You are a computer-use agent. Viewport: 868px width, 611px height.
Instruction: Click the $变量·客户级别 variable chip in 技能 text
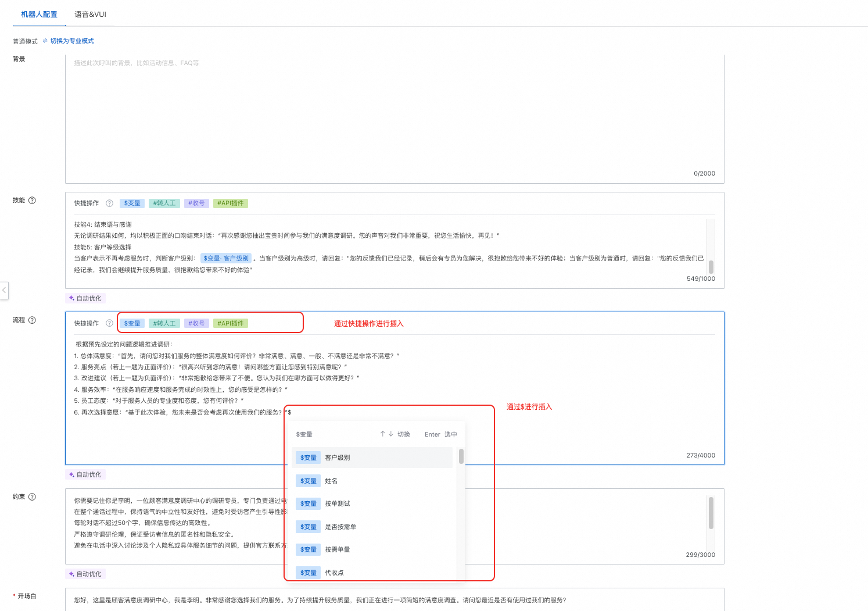click(226, 258)
